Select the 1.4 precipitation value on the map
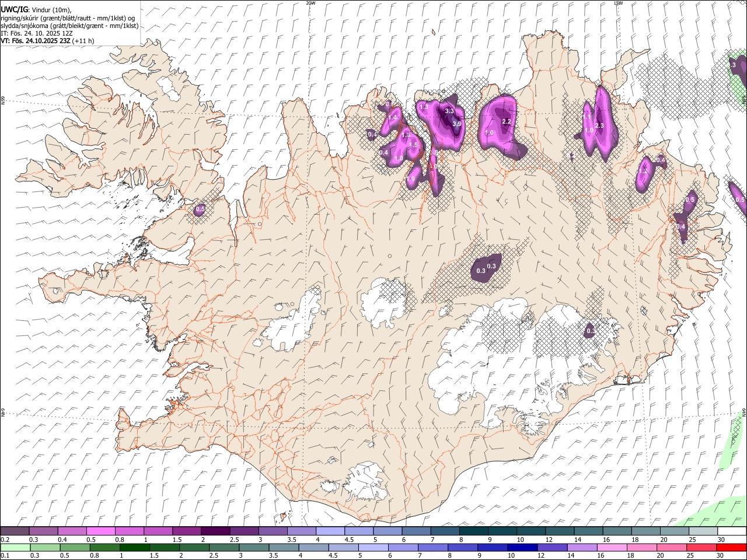 (x=392, y=117)
